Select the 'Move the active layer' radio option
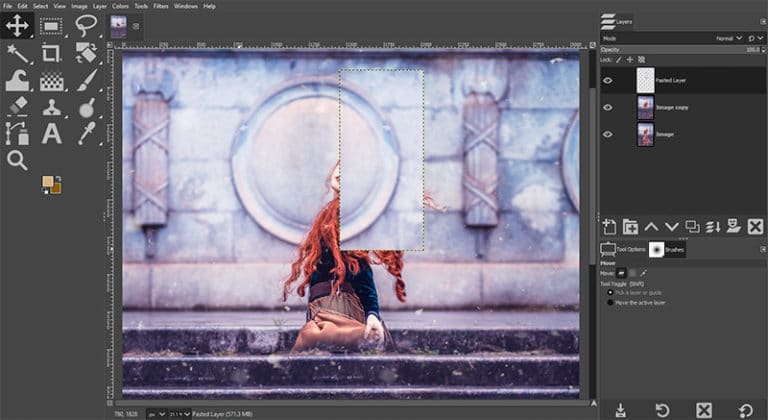The height and width of the screenshot is (420, 768). [611, 302]
